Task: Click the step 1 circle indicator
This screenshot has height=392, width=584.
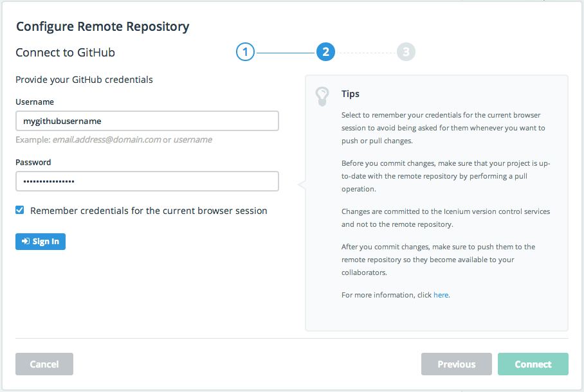Action: coord(246,52)
